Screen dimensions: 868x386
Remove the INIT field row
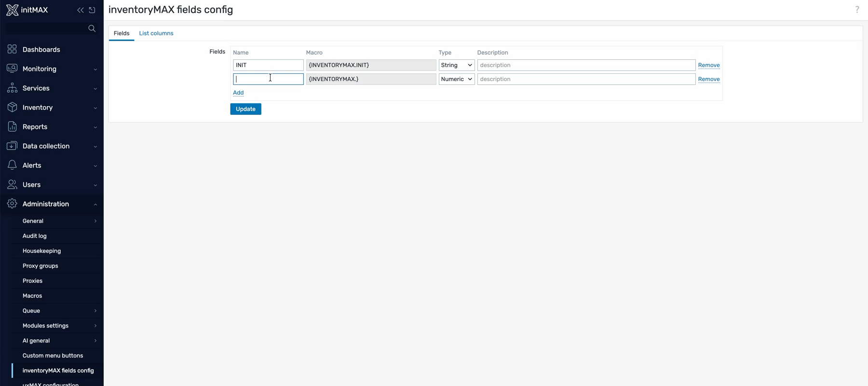pos(708,65)
